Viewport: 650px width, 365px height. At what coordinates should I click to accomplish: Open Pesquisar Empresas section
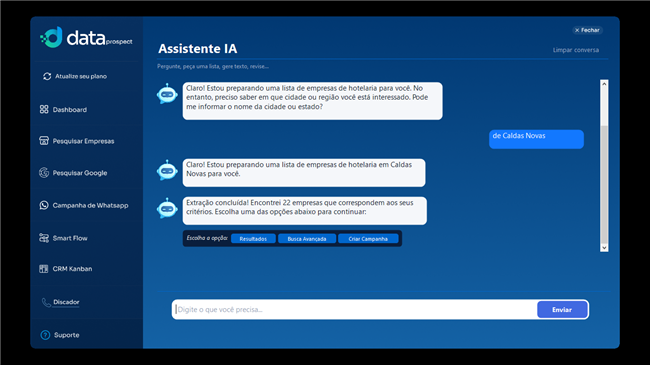(x=83, y=141)
